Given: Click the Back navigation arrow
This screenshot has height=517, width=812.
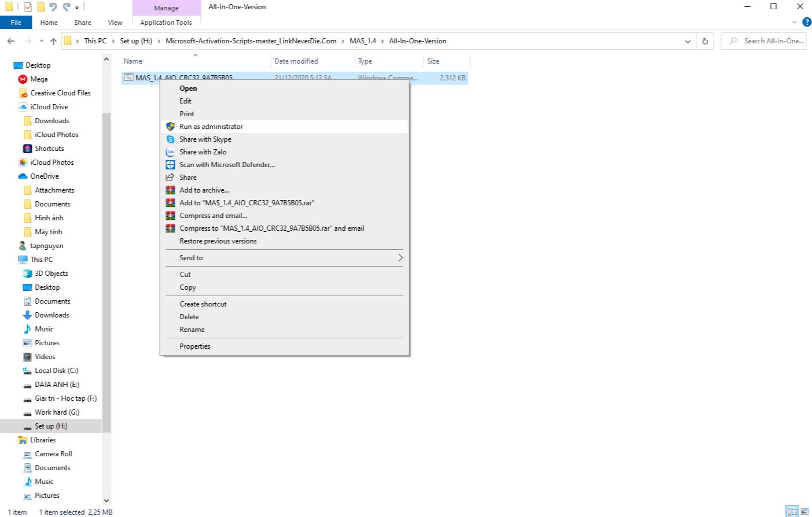Looking at the screenshot, I should [x=10, y=41].
